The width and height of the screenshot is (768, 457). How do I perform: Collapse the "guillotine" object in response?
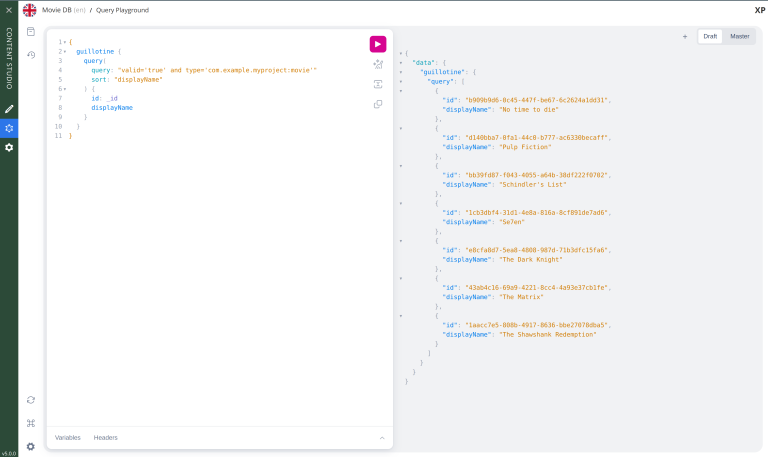coord(401,72)
